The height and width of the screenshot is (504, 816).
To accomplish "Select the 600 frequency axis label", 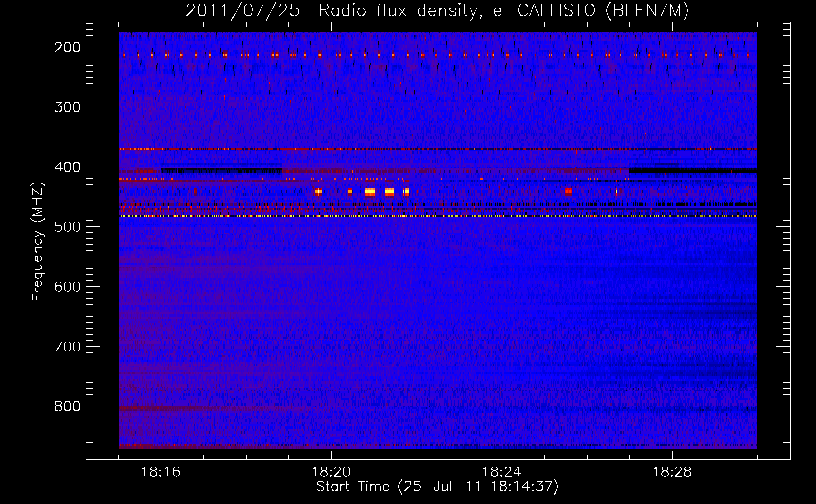I will click(67, 287).
